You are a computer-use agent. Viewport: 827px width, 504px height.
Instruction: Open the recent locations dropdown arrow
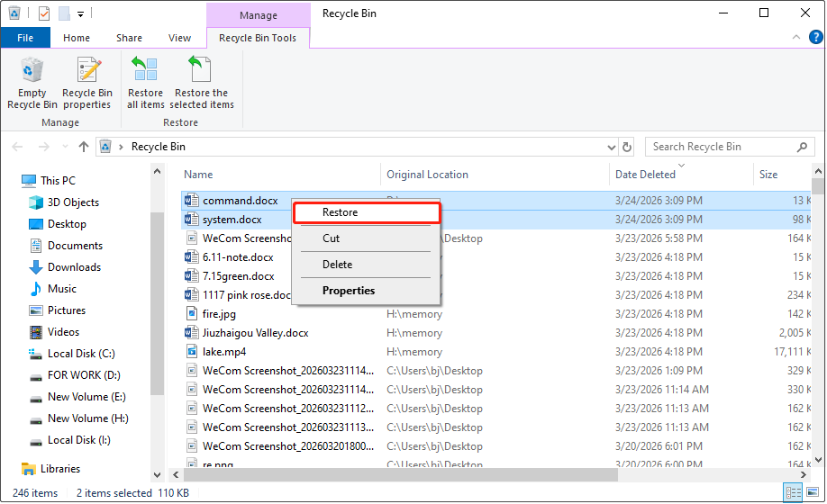tap(65, 147)
